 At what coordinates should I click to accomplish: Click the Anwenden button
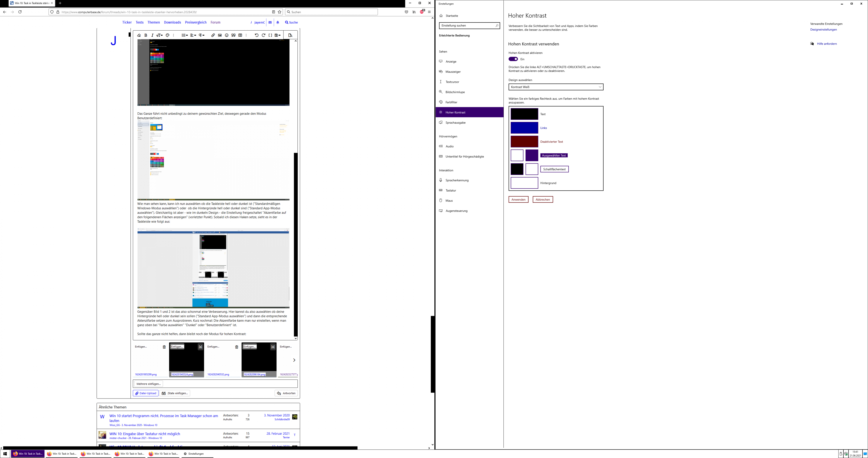coord(518,200)
